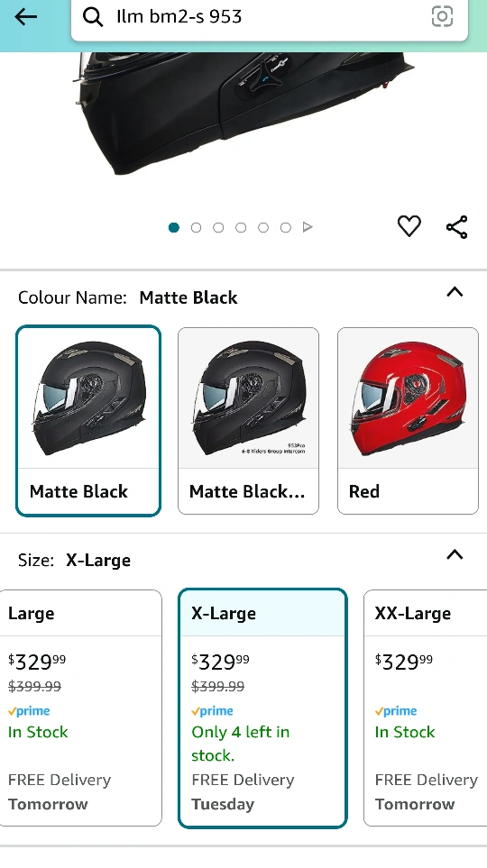The width and height of the screenshot is (487, 868).
Task: Tap the main black helmet product image
Action: click(x=243, y=114)
